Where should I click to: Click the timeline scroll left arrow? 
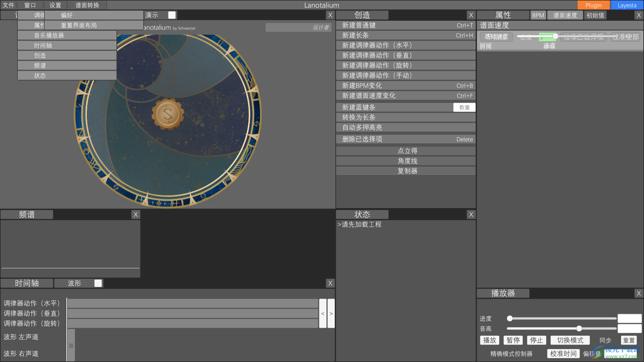click(323, 313)
